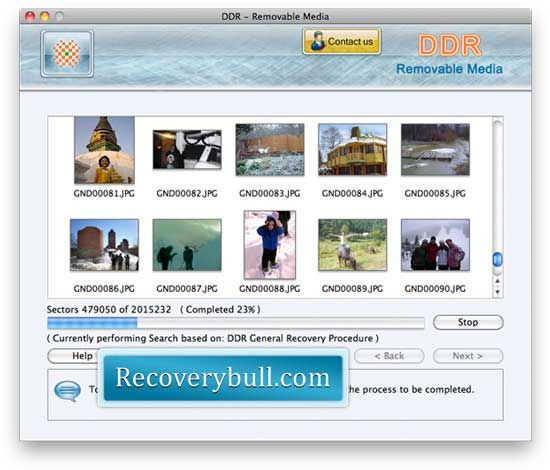The width and height of the screenshot is (550, 470).
Task: Click the blue scrollbar thumb
Action: point(497,260)
